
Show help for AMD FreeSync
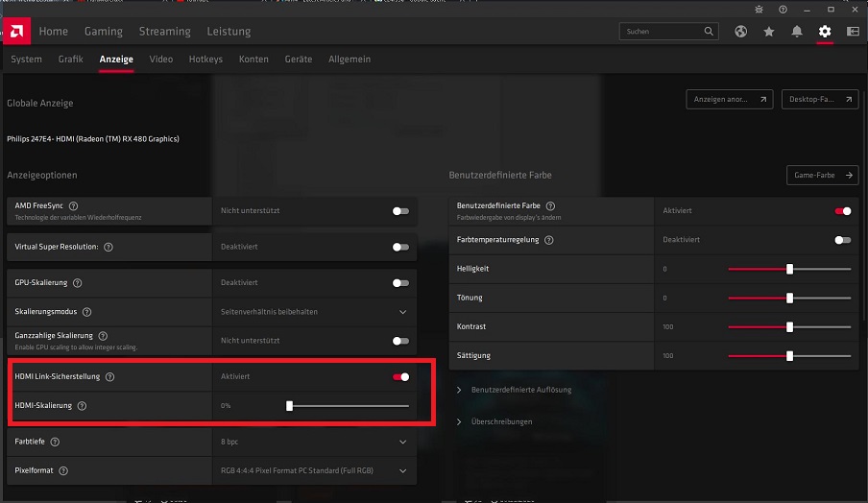pyautogui.click(x=73, y=205)
